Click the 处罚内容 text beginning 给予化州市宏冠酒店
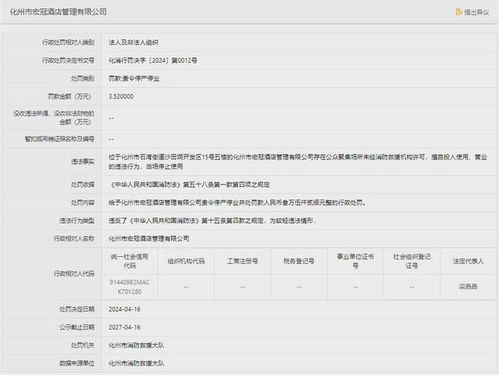Image resolution: width=499 pixels, height=375 pixels. 237,202
